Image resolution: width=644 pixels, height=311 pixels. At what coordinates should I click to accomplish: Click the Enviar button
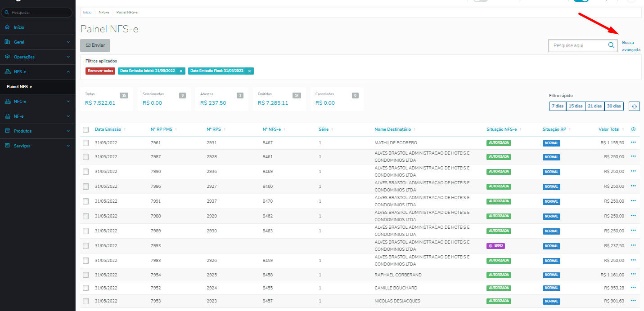pos(95,45)
